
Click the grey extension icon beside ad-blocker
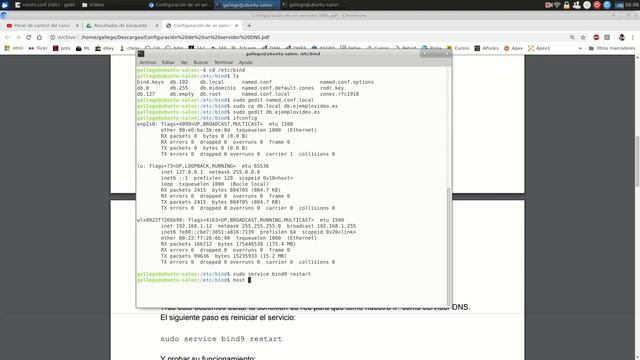(607, 37)
